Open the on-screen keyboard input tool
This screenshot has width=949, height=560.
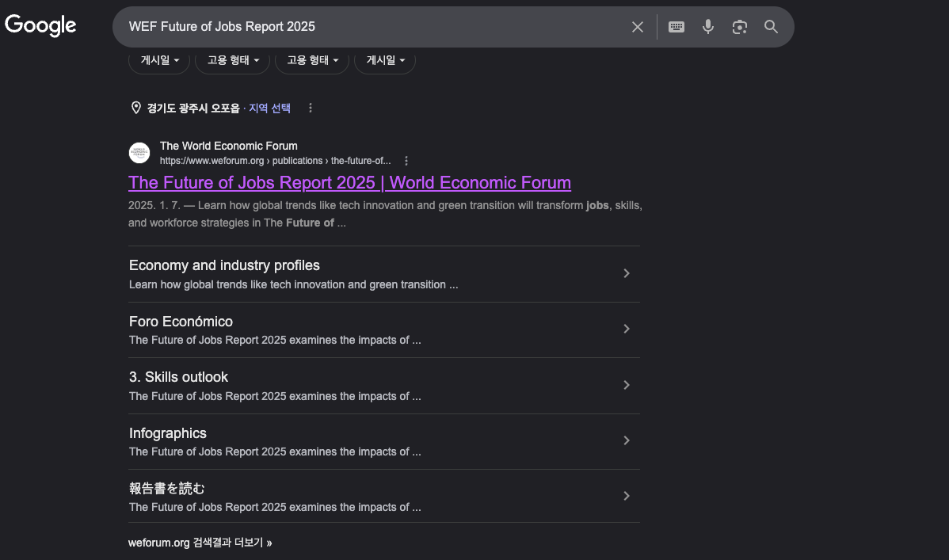tap(676, 27)
